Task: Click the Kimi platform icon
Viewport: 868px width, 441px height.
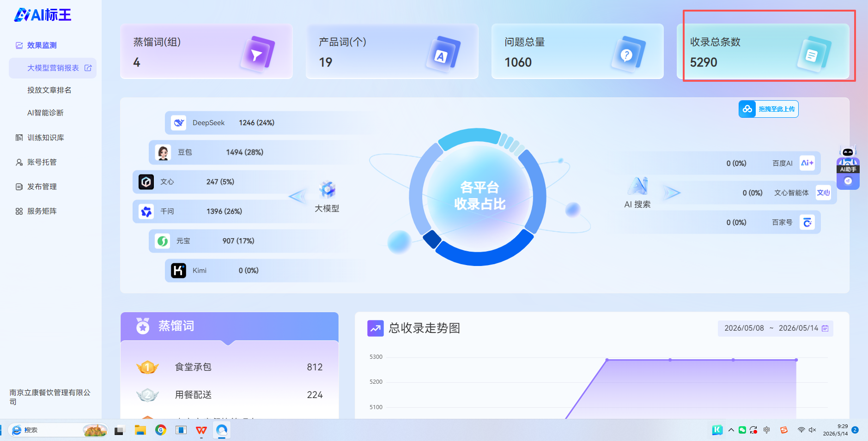Action: [178, 271]
